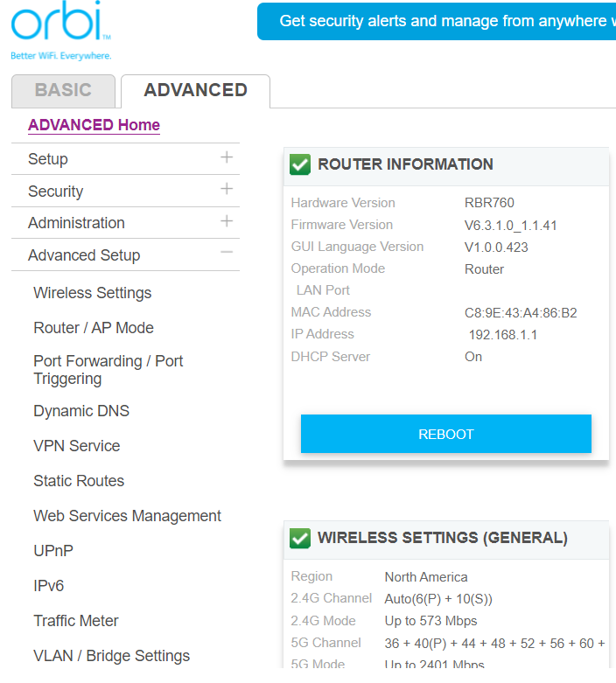Screen dimensions: 616x683
Task: Click the security alerts banner
Action: (x=437, y=21)
